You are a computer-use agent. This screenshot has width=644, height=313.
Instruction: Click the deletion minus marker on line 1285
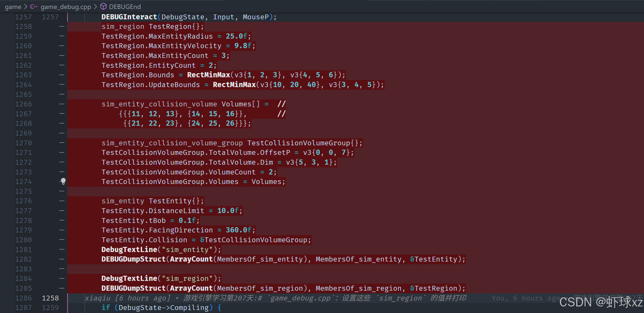(x=62, y=288)
